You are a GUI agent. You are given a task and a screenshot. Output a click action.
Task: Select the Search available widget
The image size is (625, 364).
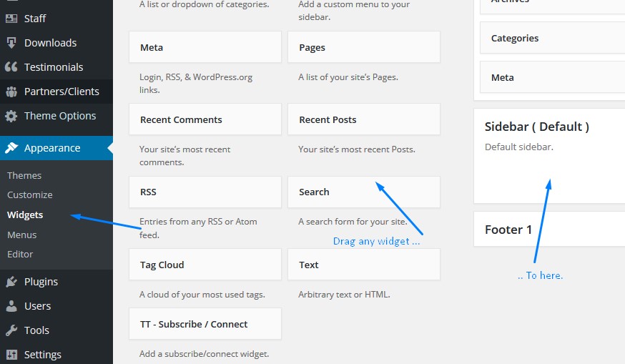(x=363, y=192)
